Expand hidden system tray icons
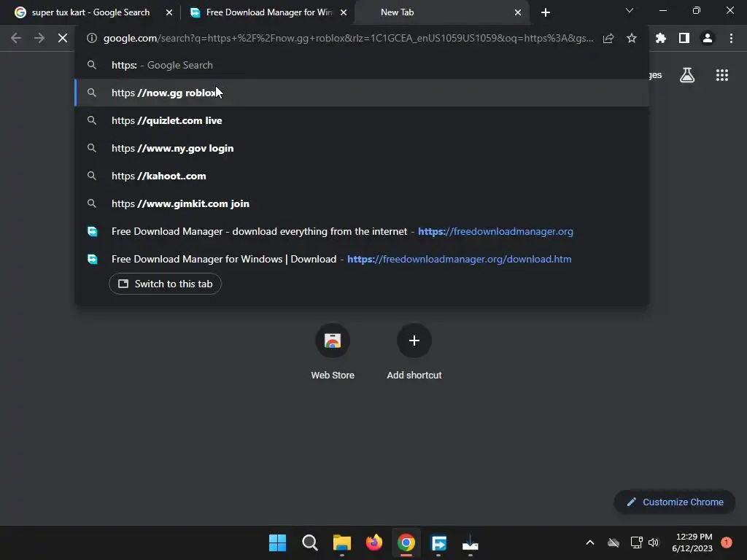This screenshot has width=747, height=560. click(589, 542)
